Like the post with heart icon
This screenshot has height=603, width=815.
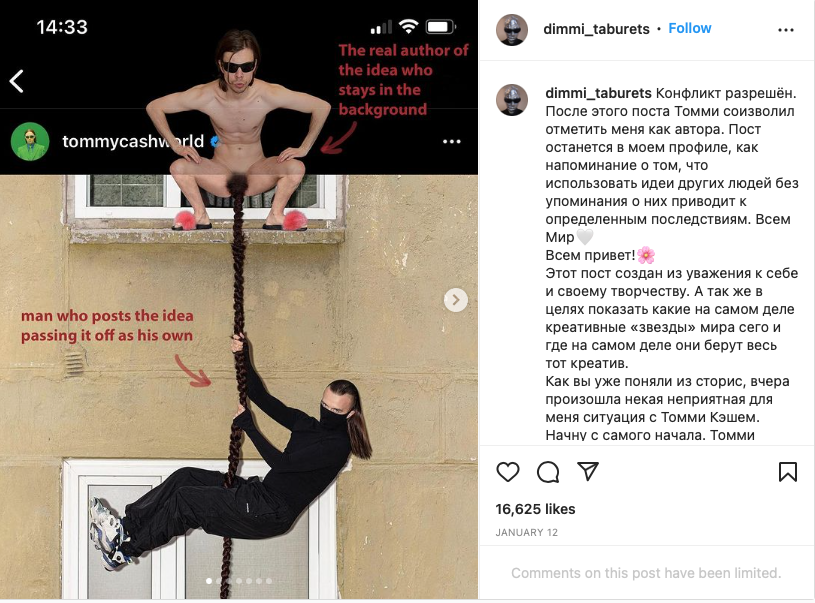[508, 471]
